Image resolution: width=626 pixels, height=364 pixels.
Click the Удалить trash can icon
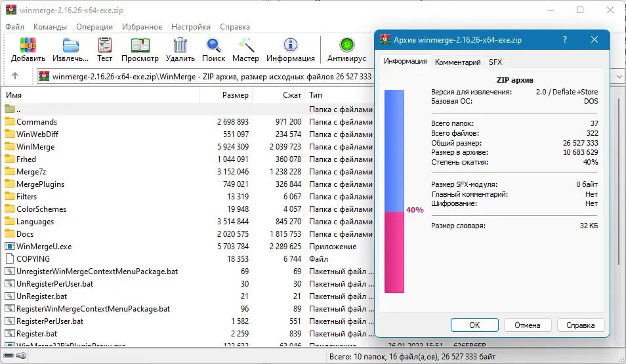coord(180,45)
